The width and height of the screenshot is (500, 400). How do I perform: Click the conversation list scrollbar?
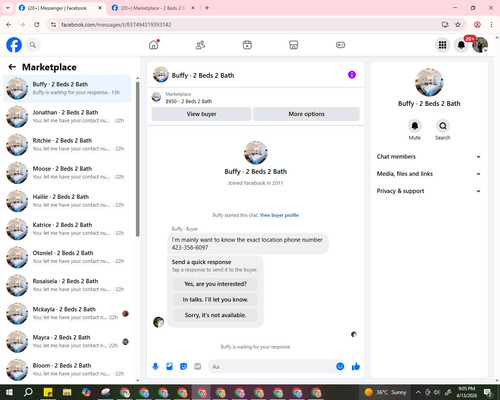pos(138,159)
